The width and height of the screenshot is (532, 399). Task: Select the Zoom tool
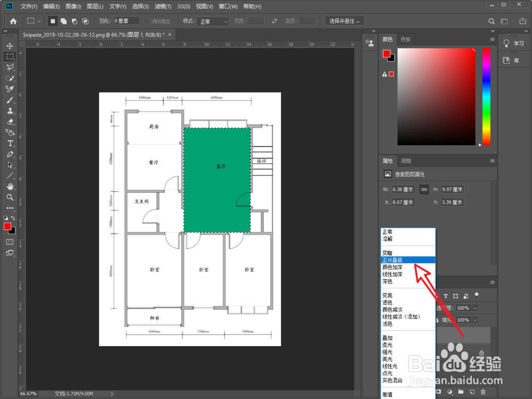click(x=10, y=197)
